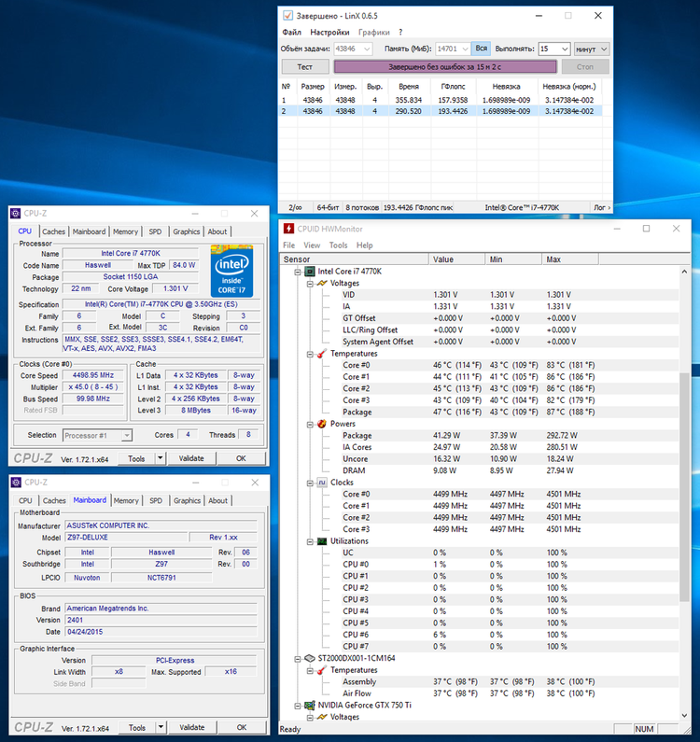Viewport: 700px width, 742px height.
Task: Click Validate in the CPU-Z Mainboard window
Action: (191, 727)
